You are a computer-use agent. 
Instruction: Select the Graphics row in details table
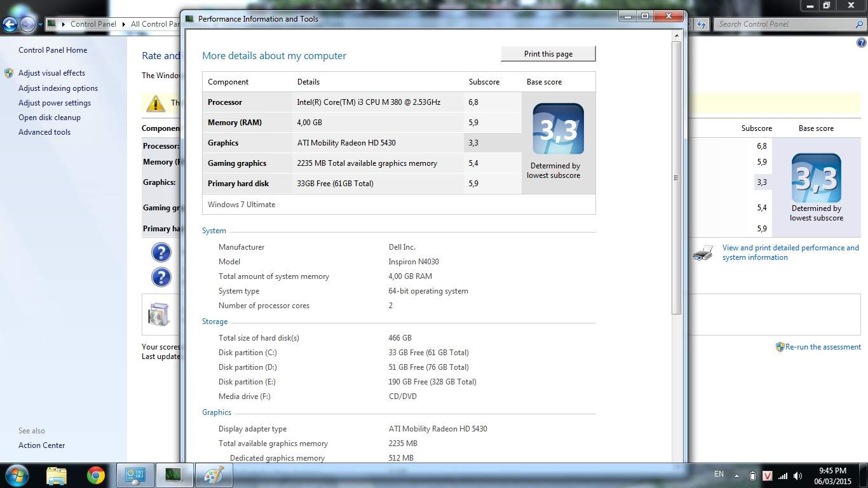coord(362,143)
